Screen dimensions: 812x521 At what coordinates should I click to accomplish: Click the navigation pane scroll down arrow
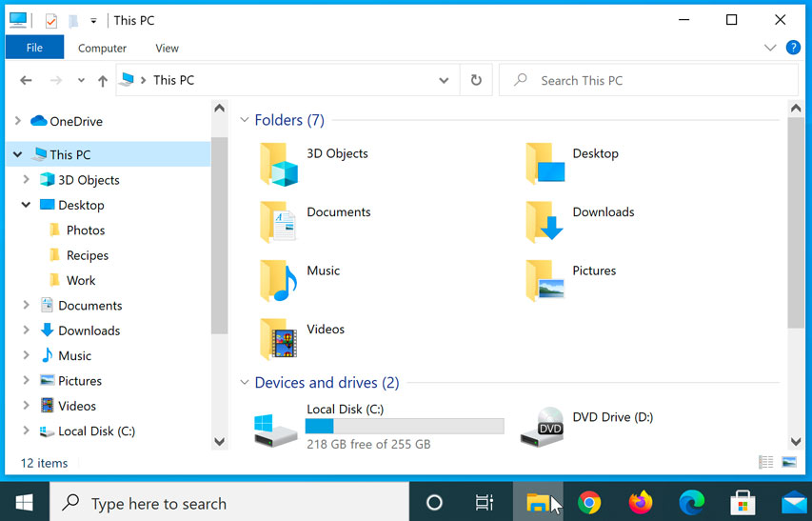[219, 441]
